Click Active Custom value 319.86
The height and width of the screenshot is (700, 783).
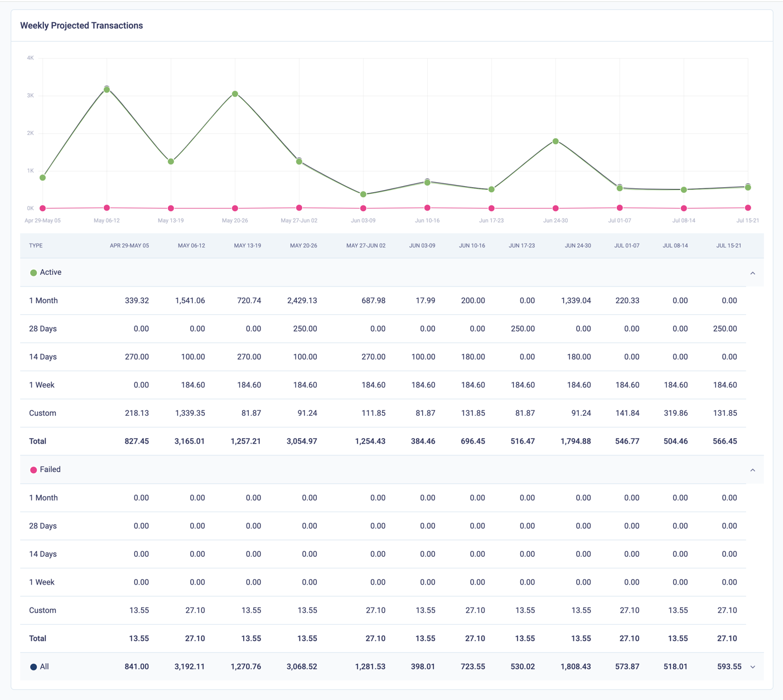pyautogui.click(x=676, y=413)
